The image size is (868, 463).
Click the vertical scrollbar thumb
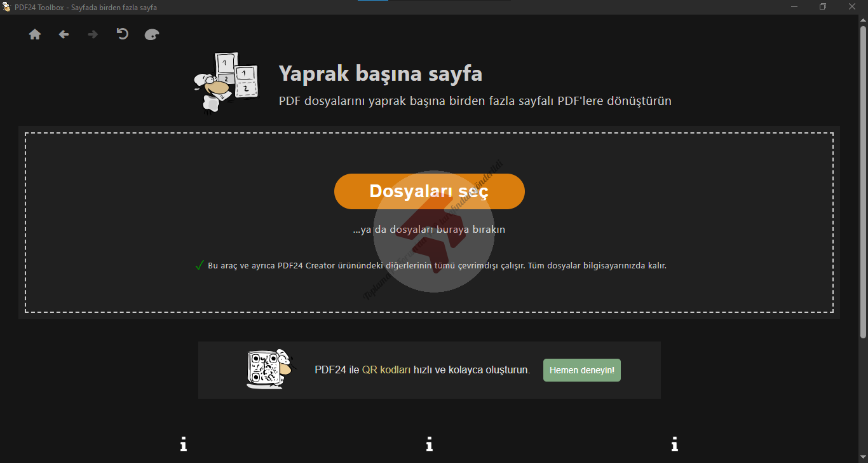(864, 182)
